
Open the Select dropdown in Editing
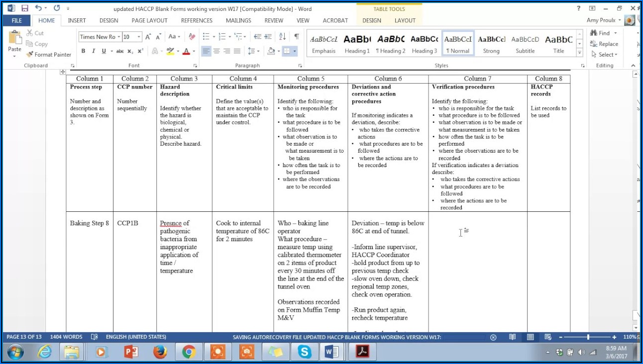pos(604,55)
